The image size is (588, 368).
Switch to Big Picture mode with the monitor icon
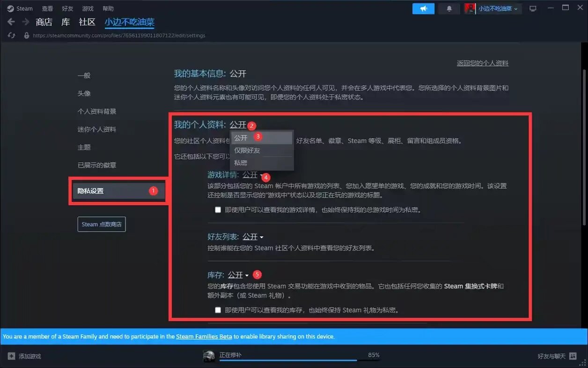click(533, 8)
